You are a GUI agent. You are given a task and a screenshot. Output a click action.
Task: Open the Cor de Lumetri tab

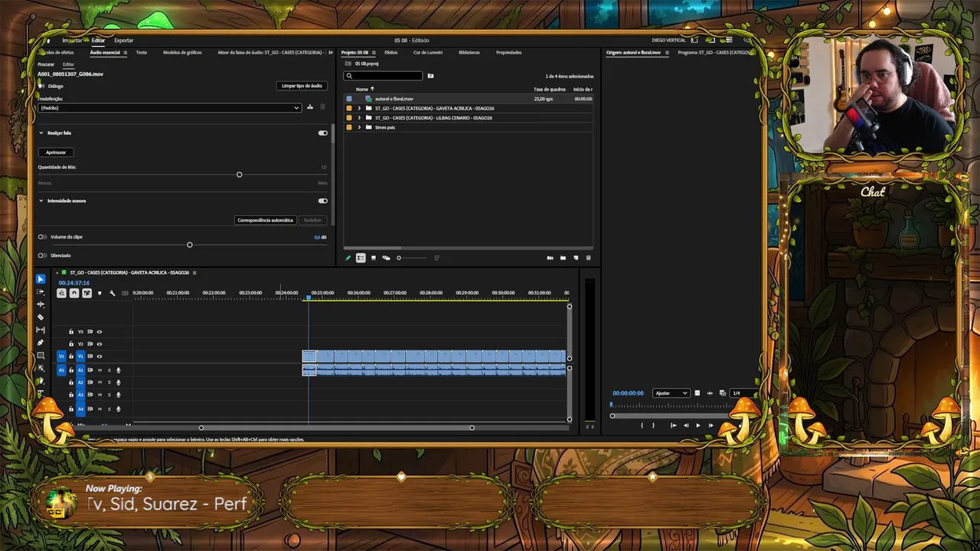[x=428, y=53]
